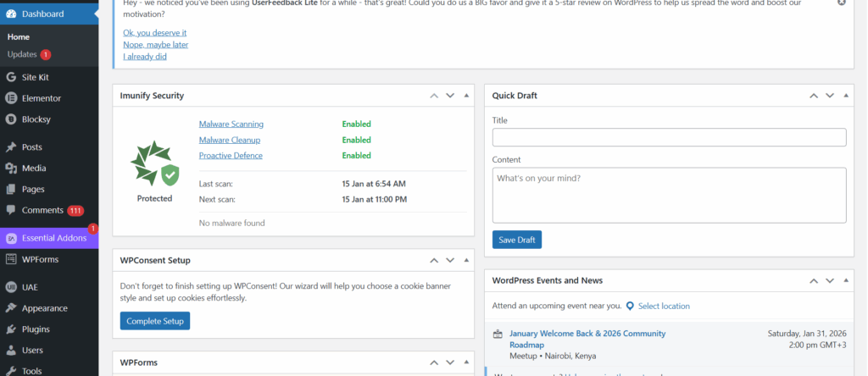Click the "No malware found" text
868x376 pixels.
tap(232, 224)
